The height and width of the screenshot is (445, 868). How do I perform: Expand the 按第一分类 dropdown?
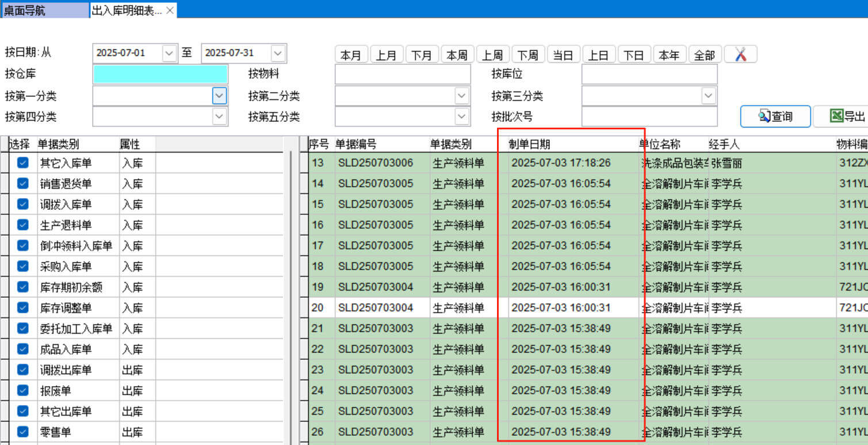(x=219, y=95)
